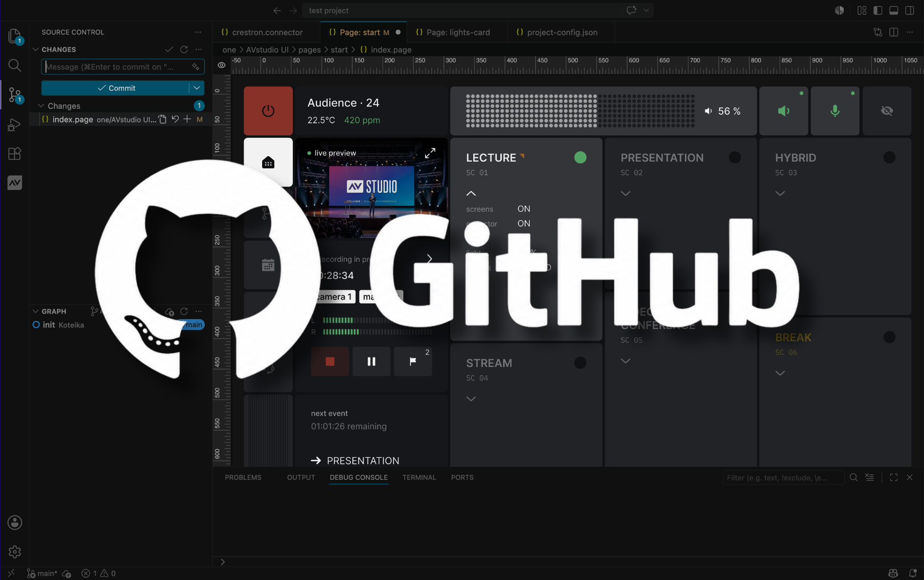The height and width of the screenshot is (580, 924).
Task: Open the PROBLEMS panel tab
Action: [243, 478]
